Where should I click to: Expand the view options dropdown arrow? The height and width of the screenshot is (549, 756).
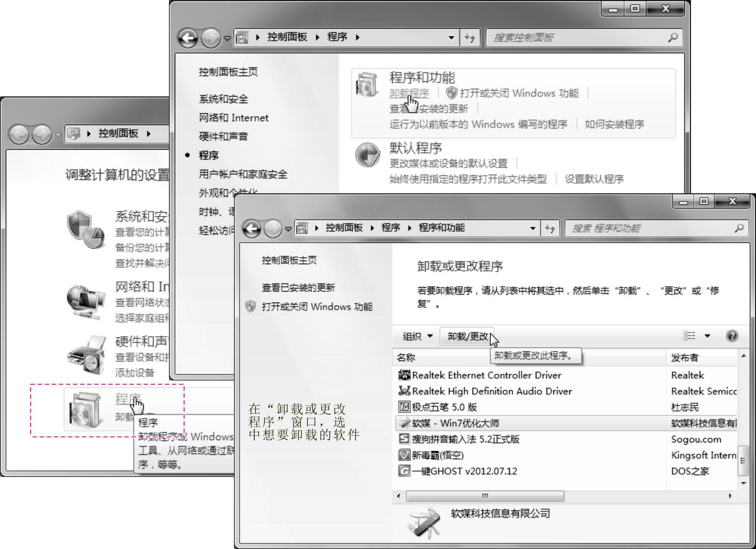click(707, 336)
